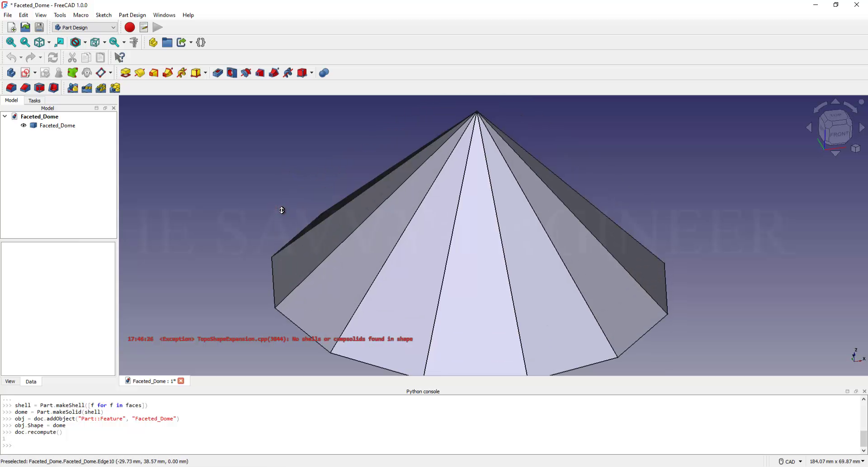868x467 pixels.
Task: Switch to the Tasks tab
Action: pyautogui.click(x=34, y=100)
